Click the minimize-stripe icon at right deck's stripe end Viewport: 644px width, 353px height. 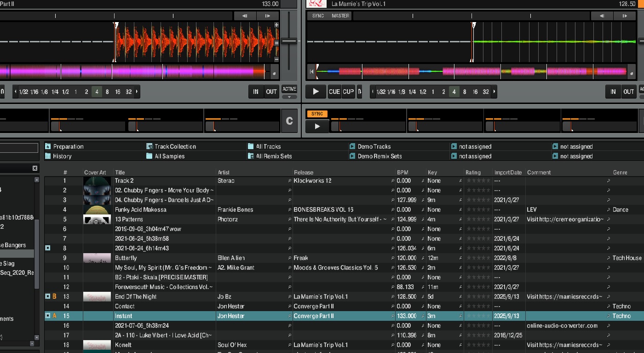[x=631, y=72]
